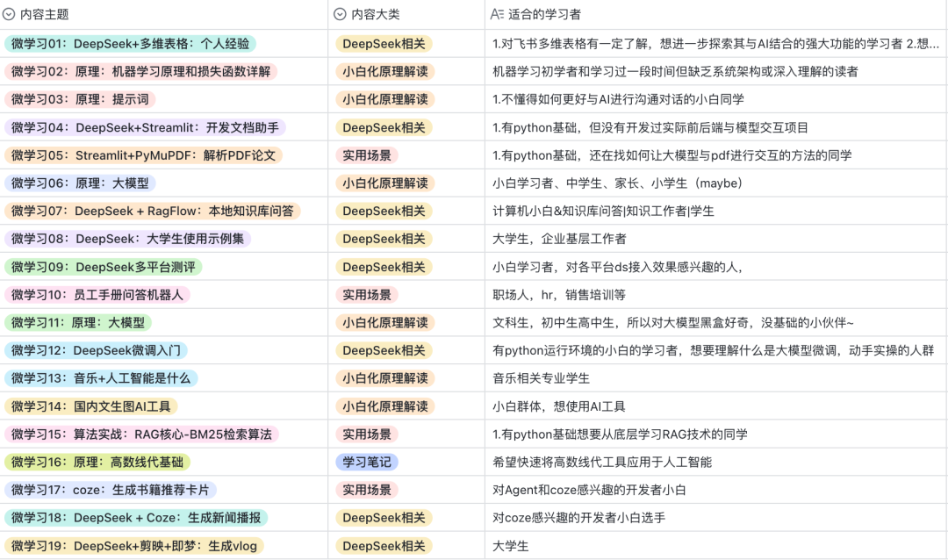The height and width of the screenshot is (560, 948).
Task: Click cell 职场人，hr，销售培训等
Action: [x=716, y=295]
